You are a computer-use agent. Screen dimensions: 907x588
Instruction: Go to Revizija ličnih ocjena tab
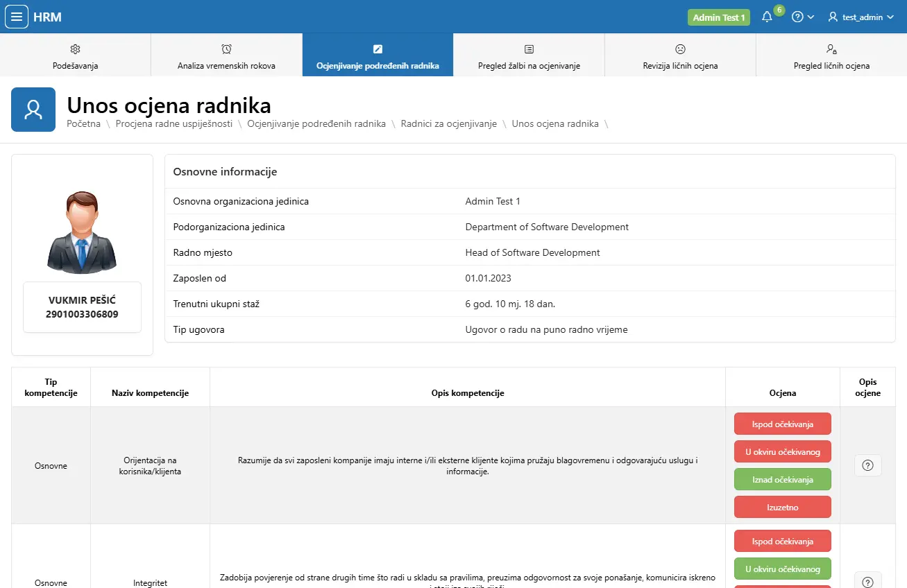coord(680,55)
